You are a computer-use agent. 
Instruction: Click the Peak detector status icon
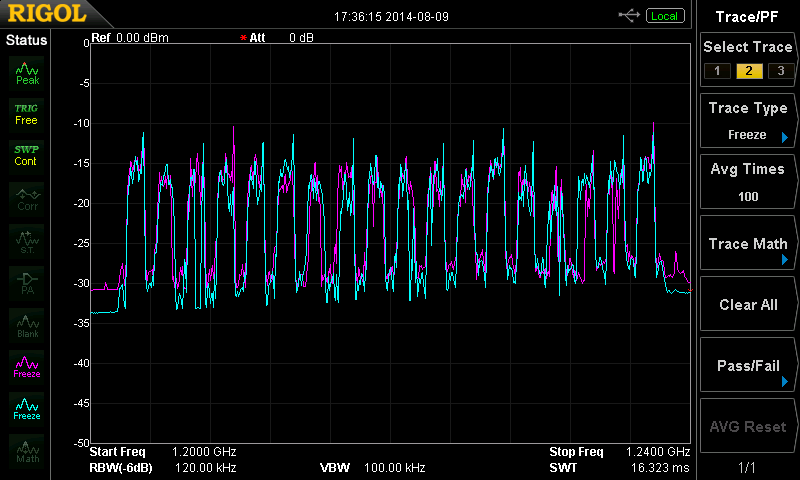(27, 71)
